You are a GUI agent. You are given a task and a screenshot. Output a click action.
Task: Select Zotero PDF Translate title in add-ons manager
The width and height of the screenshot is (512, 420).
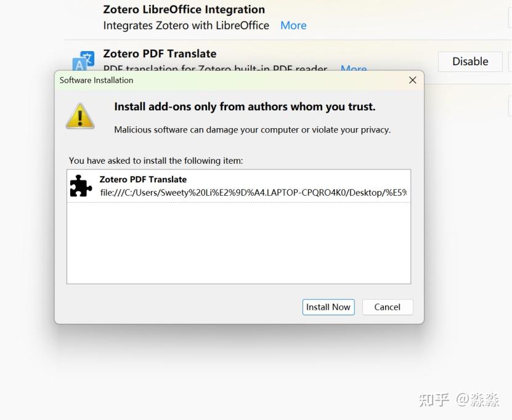[160, 54]
